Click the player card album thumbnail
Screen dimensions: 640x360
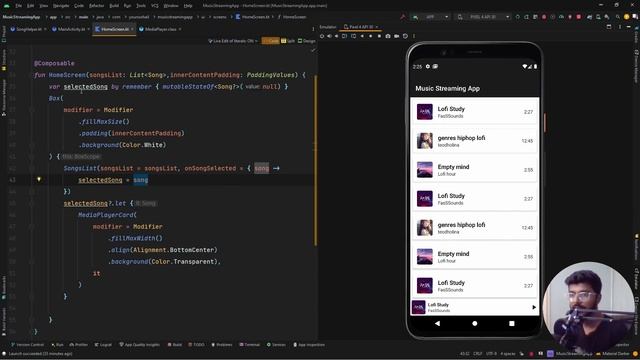(418, 307)
